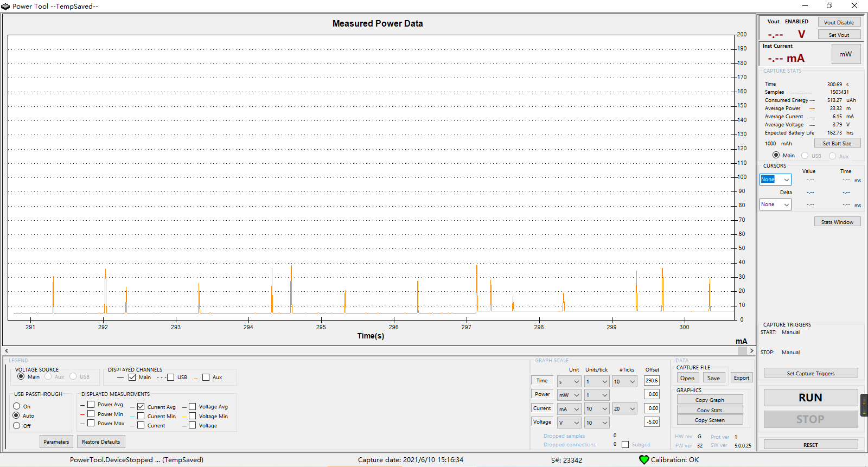Viewport: 868px width, 467px height.
Task: Click the Vout Disable button
Action: 839,22
